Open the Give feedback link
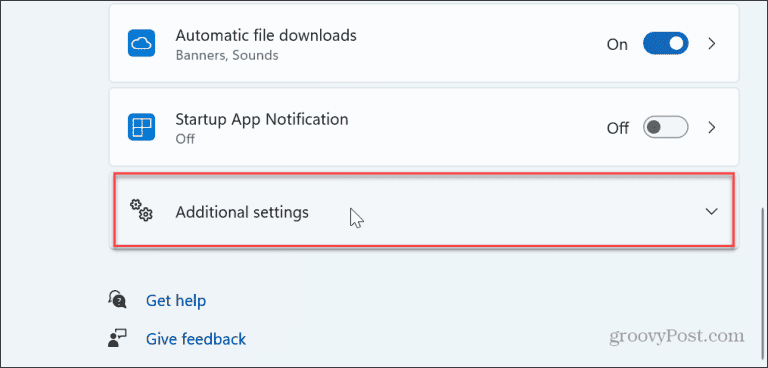 (196, 339)
